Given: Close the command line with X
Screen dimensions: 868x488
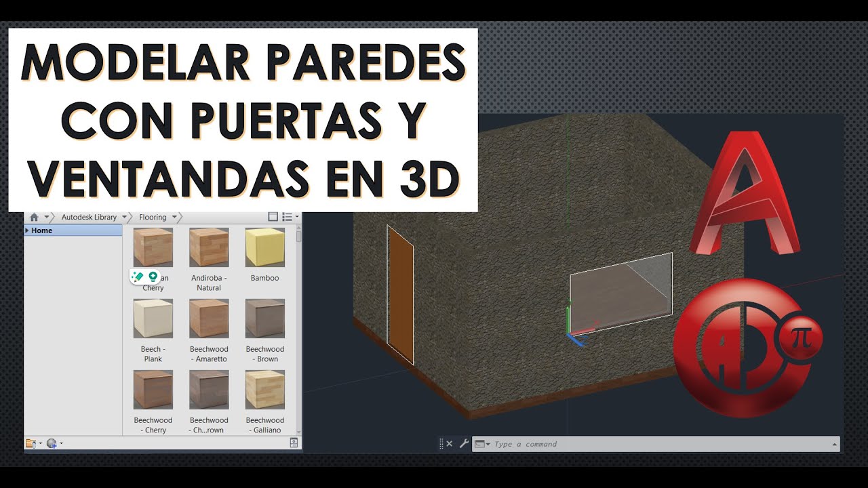Looking at the screenshot, I should [449, 444].
